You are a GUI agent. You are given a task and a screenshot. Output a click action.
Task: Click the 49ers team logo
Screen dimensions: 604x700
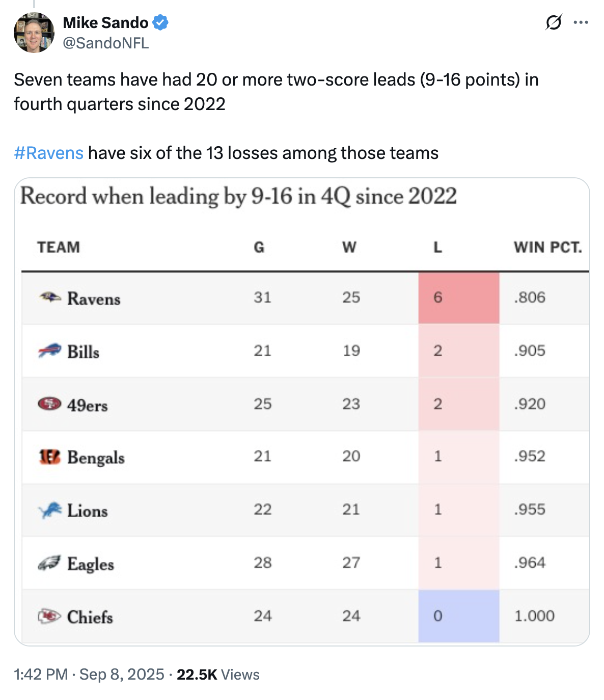point(49,404)
